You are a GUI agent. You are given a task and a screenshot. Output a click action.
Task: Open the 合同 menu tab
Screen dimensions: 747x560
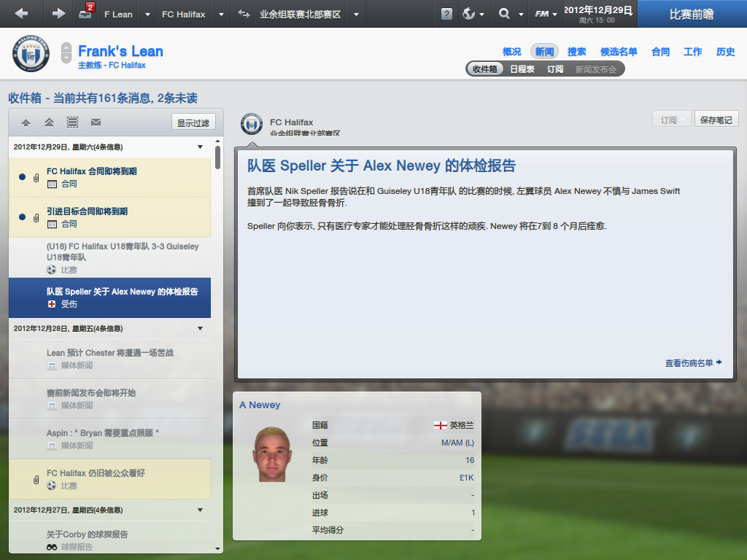(x=660, y=52)
